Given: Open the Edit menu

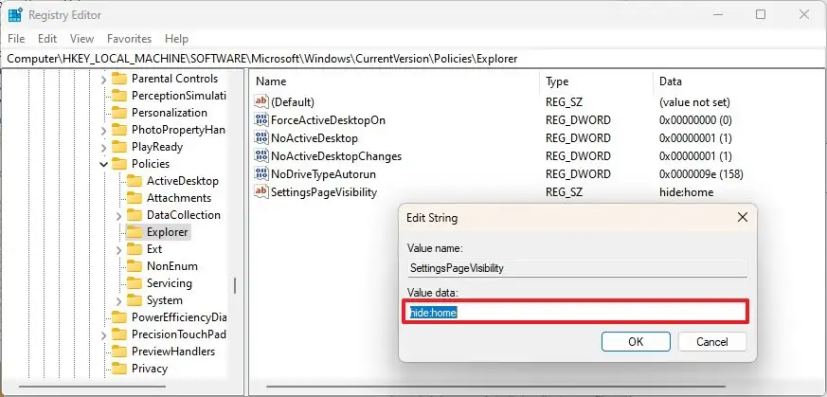Looking at the screenshot, I should click(x=47, y=38).
